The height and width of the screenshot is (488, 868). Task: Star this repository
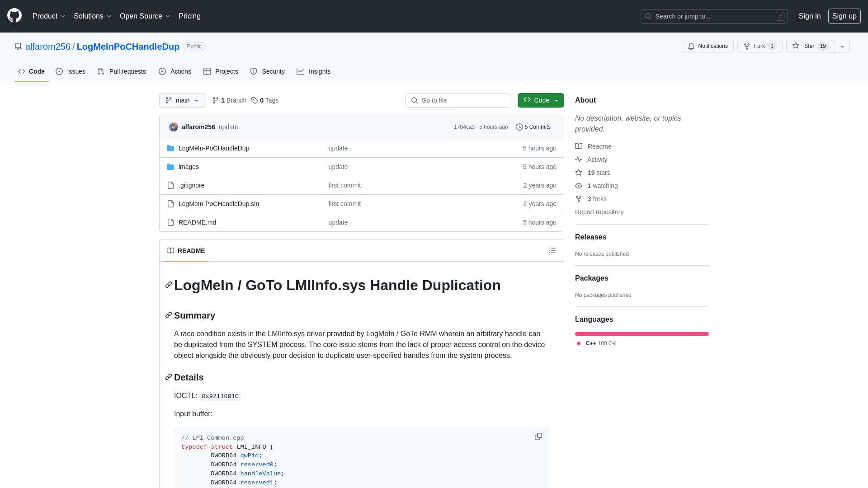[810, 46]
